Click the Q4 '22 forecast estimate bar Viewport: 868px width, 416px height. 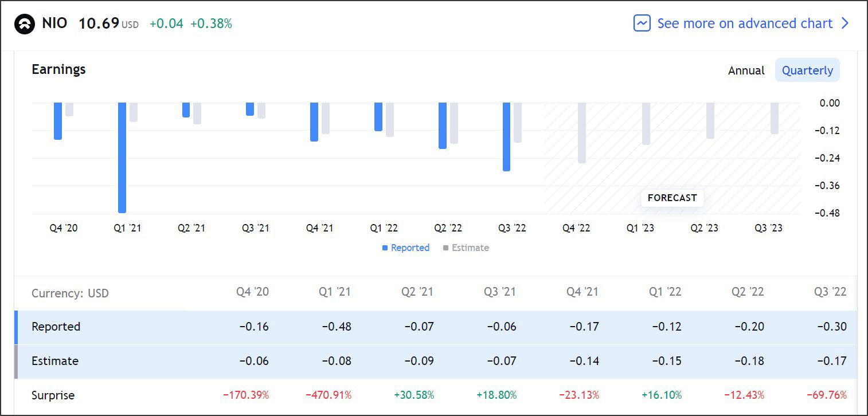(582, 132)
